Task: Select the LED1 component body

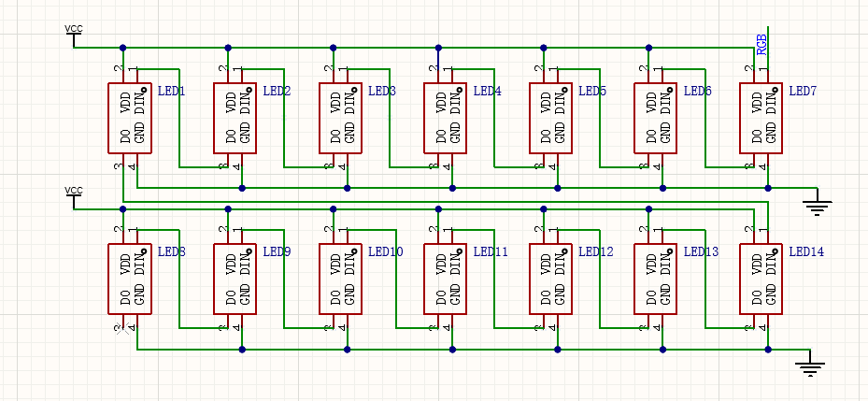Action: [130, 118]
